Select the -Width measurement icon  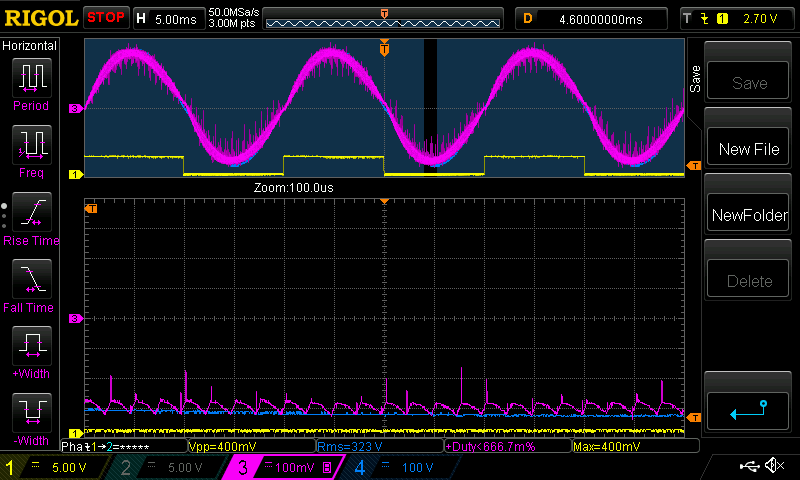30,414
